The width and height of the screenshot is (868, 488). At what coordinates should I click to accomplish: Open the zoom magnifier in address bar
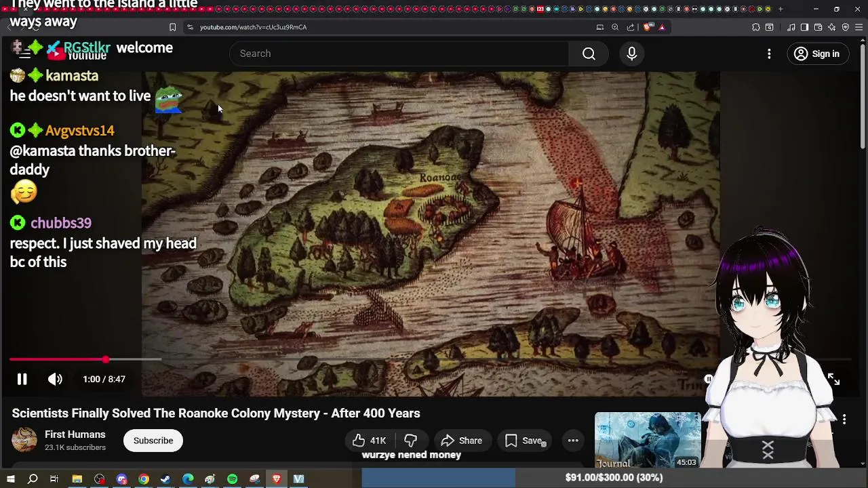click(615, 27)
